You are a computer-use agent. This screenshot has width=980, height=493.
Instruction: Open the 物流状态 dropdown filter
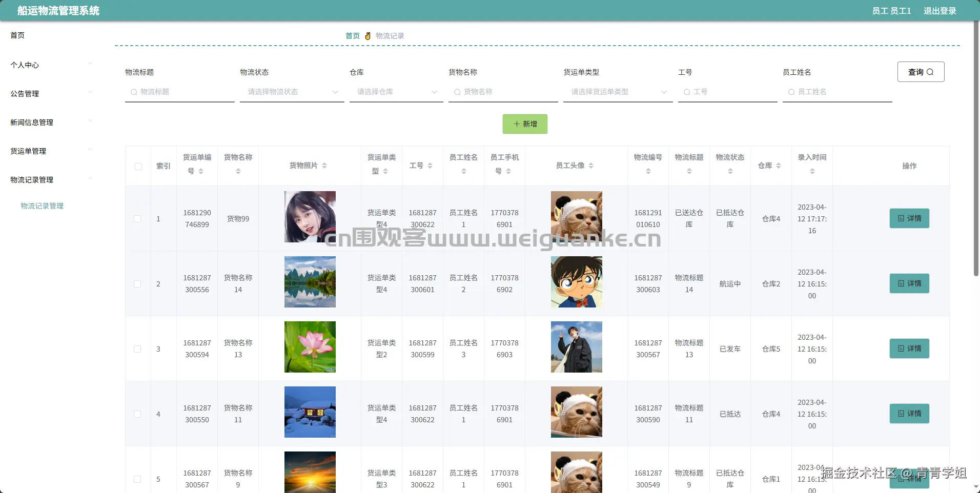click(292, 92)
